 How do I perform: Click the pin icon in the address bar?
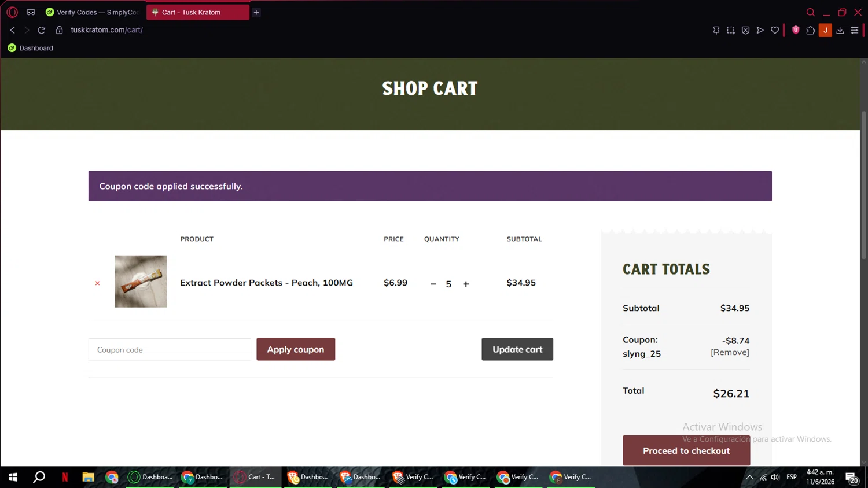[716, 30]
